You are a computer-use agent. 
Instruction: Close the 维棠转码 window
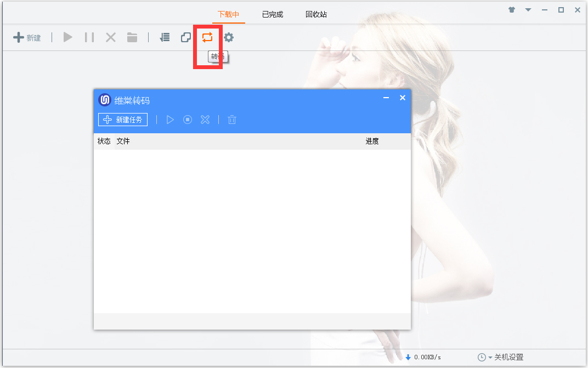pyautogui.click(x=403, y=98)
